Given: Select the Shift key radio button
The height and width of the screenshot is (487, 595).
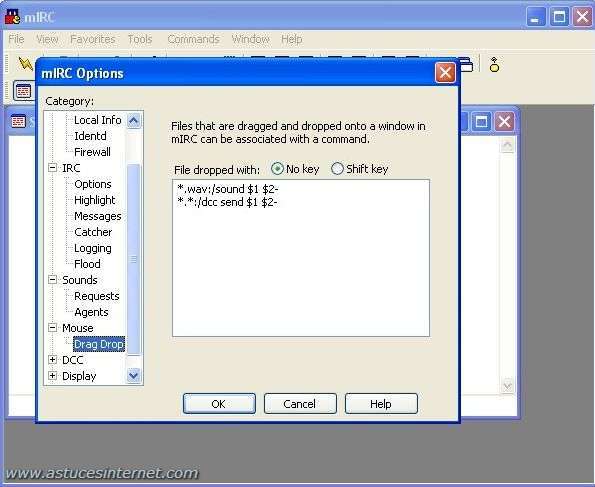Looking at the screenshot, I should coord(337,169).
